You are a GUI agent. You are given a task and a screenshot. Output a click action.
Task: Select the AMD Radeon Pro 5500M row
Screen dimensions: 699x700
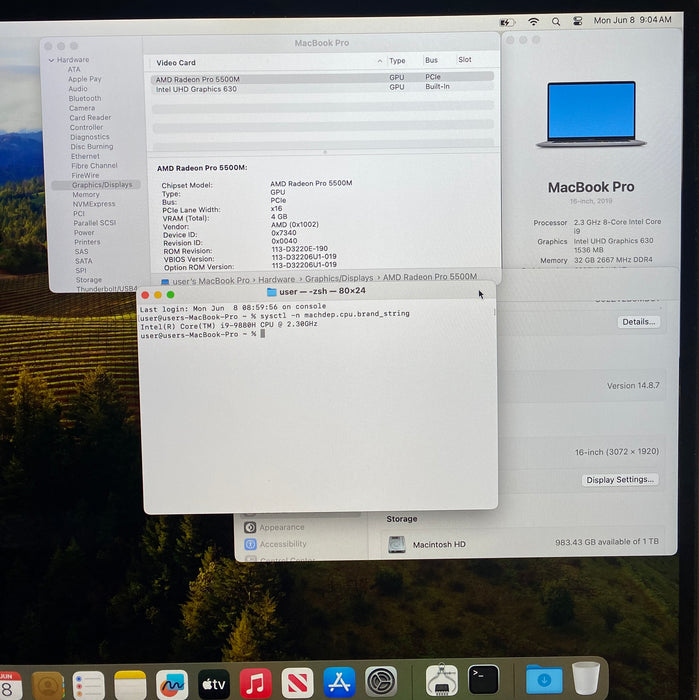click(322, 79)
